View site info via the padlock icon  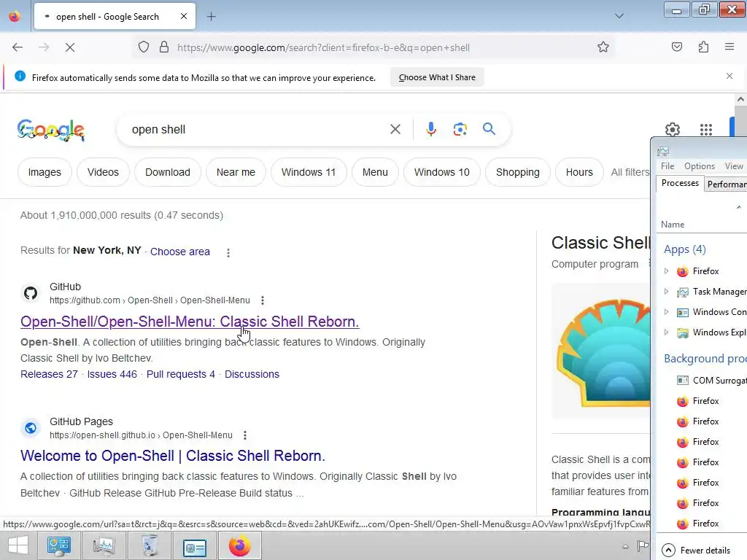(x=164, y=47)
